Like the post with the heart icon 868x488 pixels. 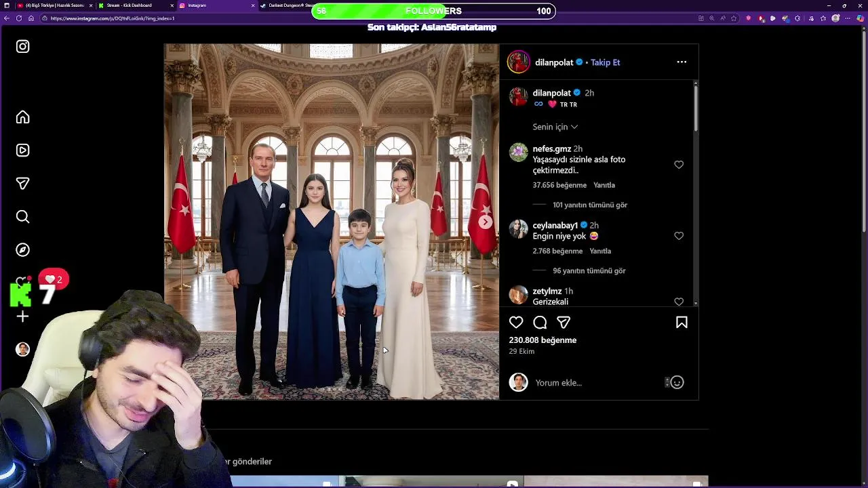point(516,323)
